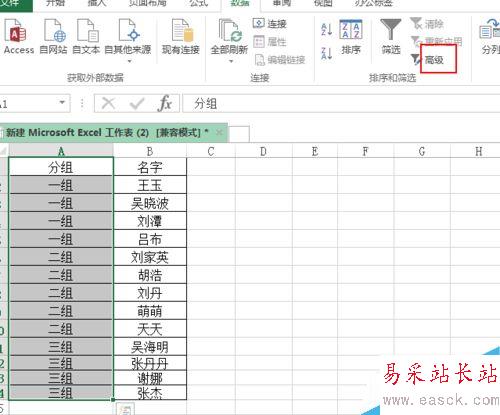Click cell containing 天天
Screen dimensions: 500x415
[x=150, y=329]
